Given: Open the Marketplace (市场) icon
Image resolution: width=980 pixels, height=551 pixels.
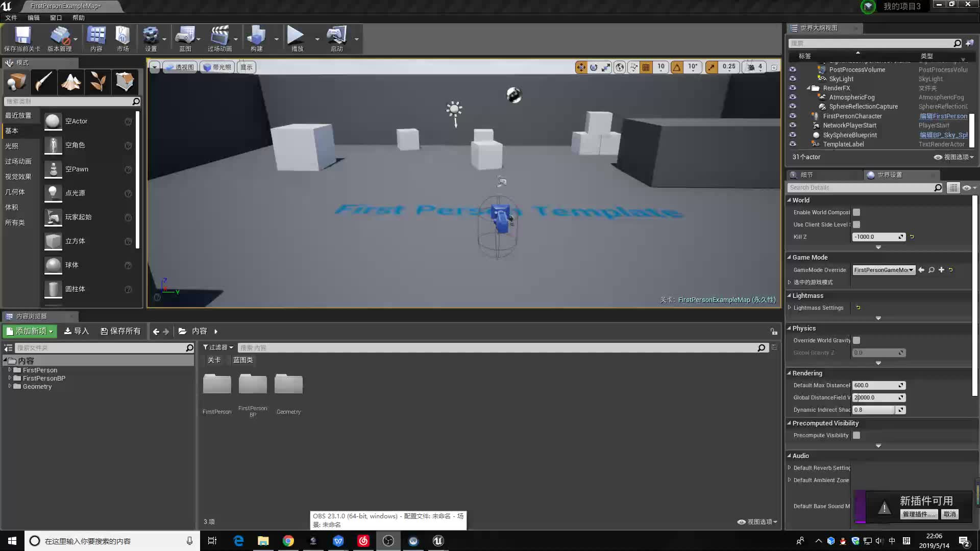Looking at the screenshot, I should coord(122,38).
